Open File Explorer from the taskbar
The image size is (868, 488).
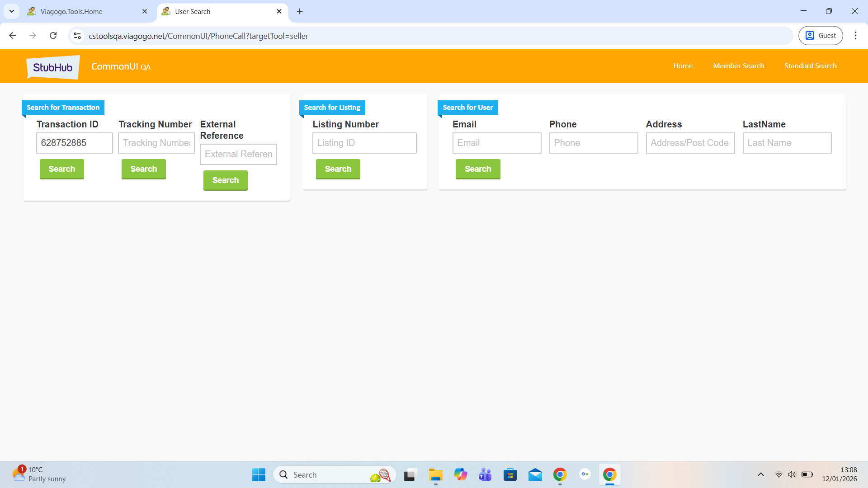tap(435, 475)
